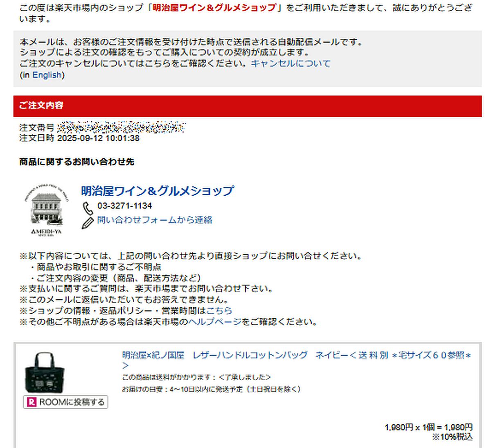Click the English version link

coord(47,75)
